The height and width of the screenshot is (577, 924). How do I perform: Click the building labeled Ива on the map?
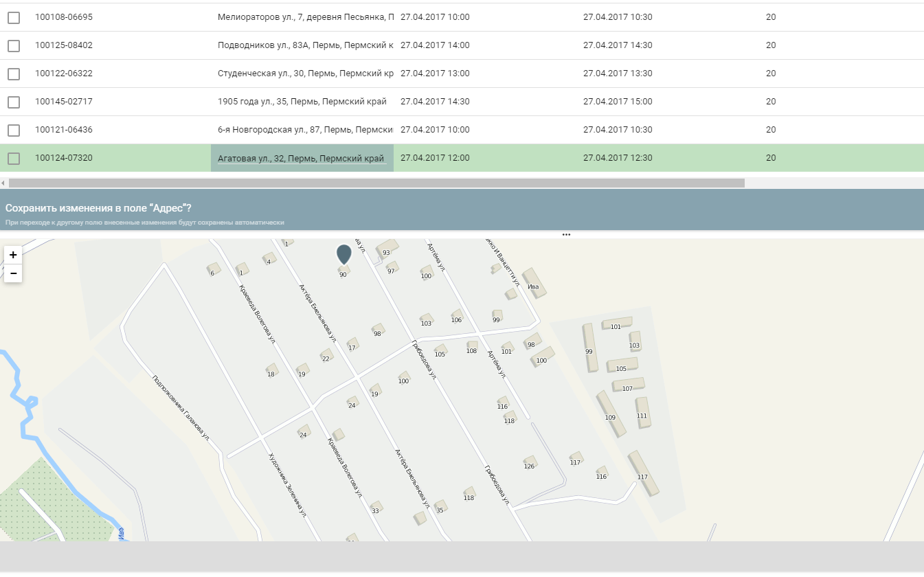[x=534, y=283]
